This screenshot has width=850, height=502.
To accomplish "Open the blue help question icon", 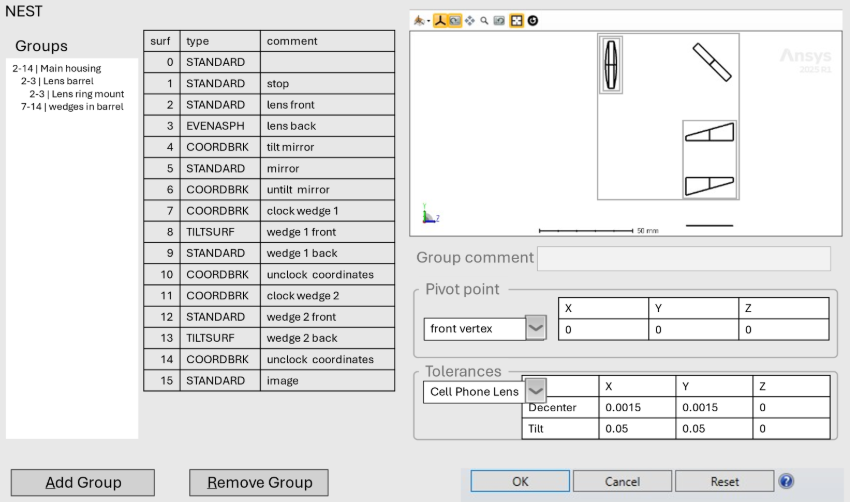I will tap(786, 481).
